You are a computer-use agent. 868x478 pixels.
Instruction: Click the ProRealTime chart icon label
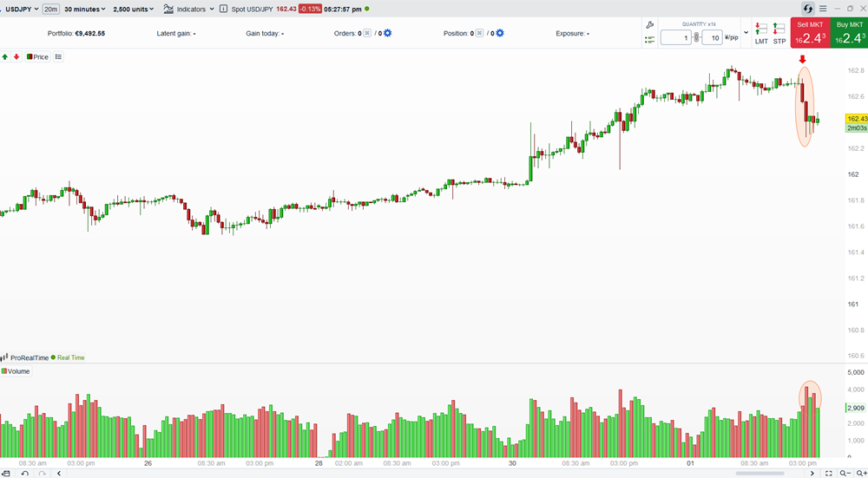click(x=25, y=357)
